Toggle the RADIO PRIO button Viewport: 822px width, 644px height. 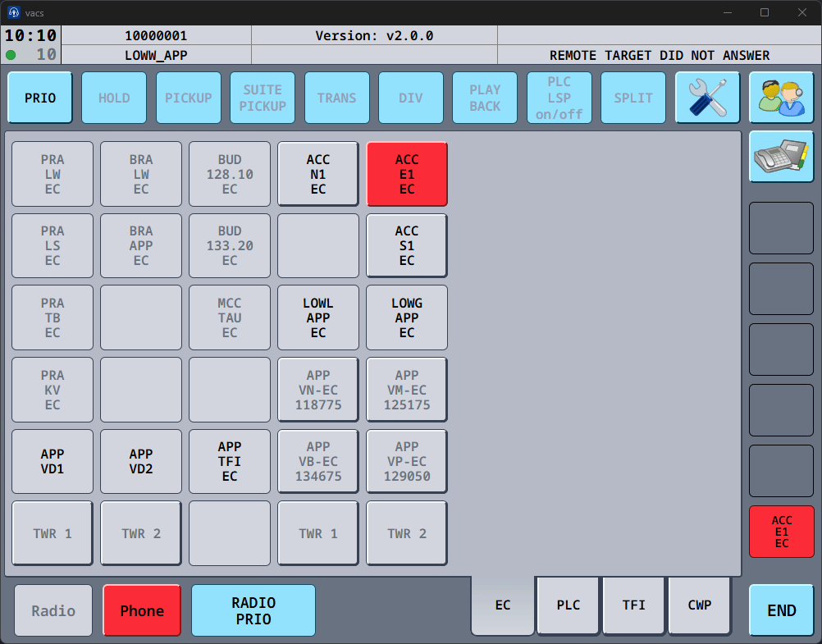pos(253,610)
